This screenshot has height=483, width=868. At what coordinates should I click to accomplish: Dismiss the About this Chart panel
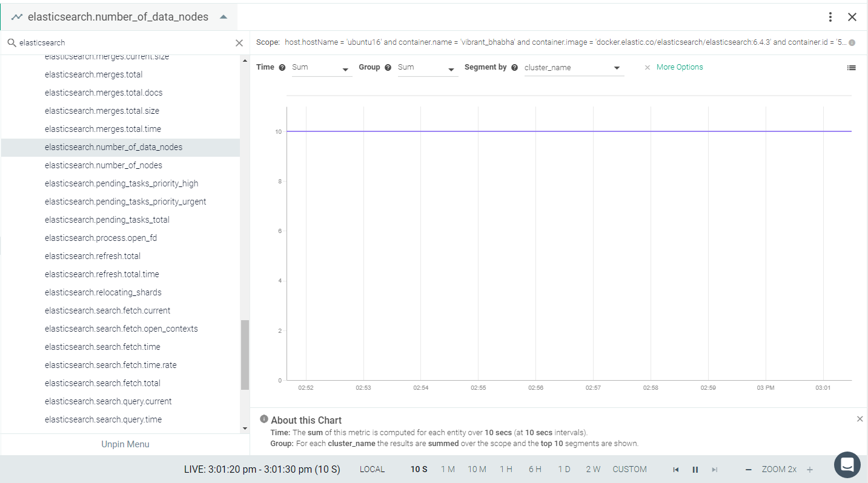860,419
